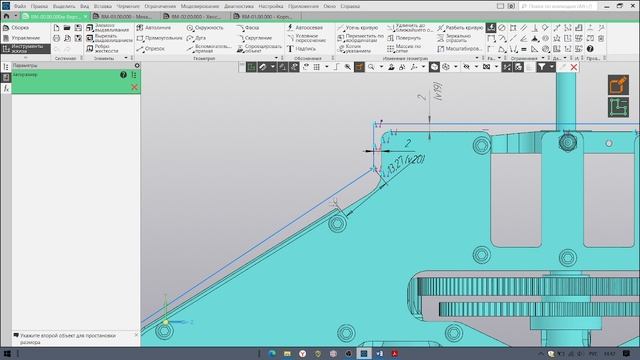Open the Моделирование menu
The image size is (640, 360).
(x=200, y=6)
